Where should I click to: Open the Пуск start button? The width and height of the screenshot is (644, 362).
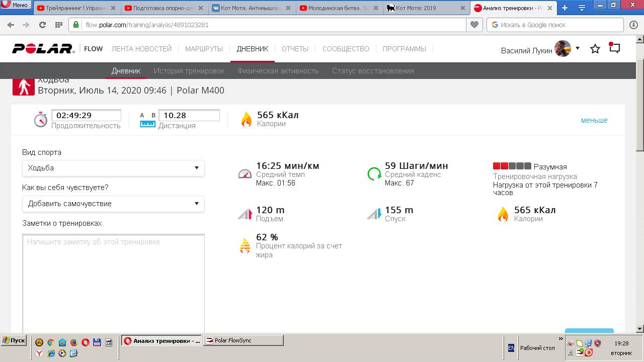[x=14, y=340]
